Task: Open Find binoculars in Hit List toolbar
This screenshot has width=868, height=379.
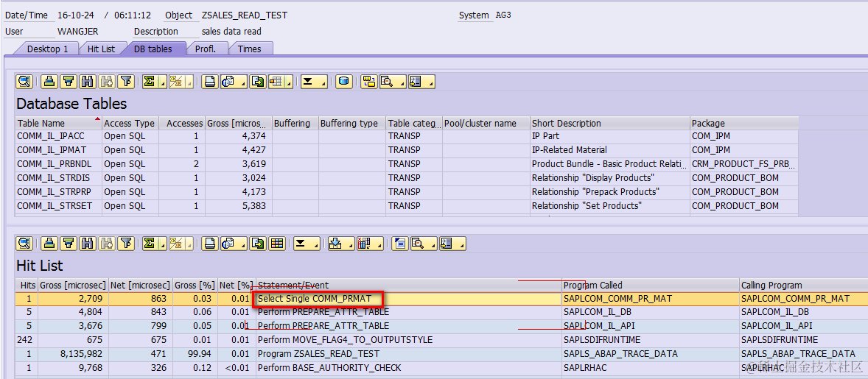Action: point(86,243)
